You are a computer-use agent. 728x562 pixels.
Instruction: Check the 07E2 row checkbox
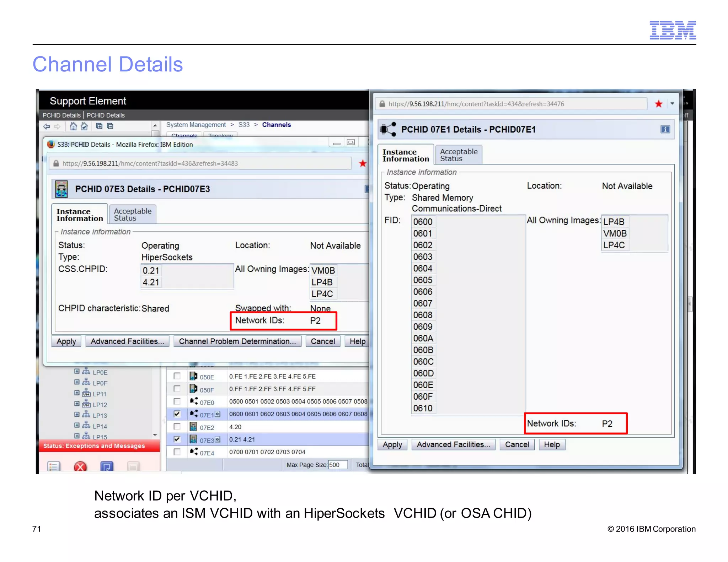(x=177, y=427)
